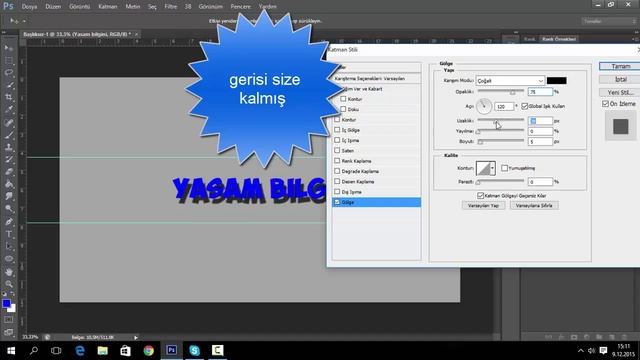Toggle Quick Mask mode icon
The image size is (640, 360).
tap(9, 320)
